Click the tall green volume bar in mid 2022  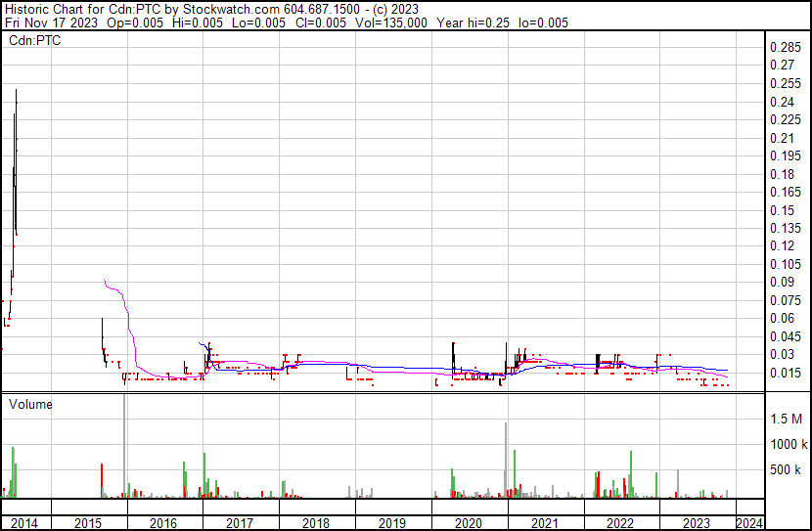coord(631,474)
